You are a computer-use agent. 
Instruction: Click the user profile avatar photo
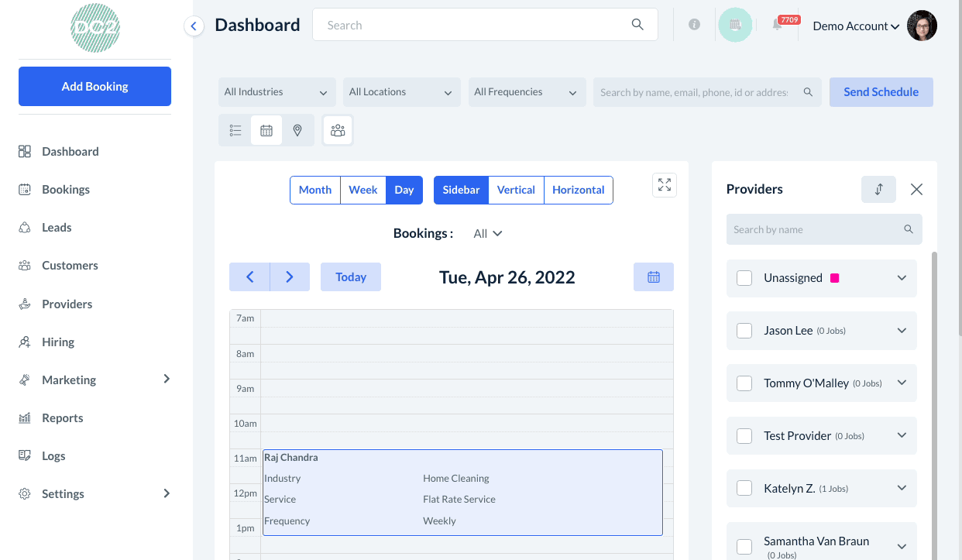922,26
